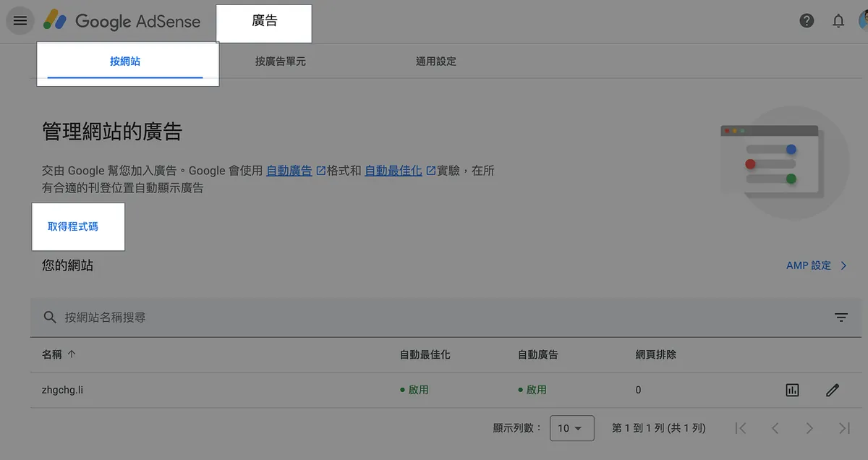Open the 自動廣告 help link
Screen dimensions: 868x460
tap(289, 171)
